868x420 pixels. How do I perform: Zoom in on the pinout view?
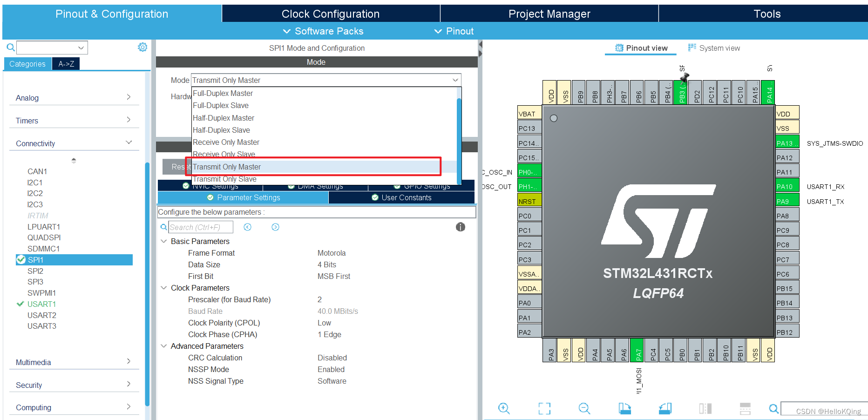tap(504, 408)
